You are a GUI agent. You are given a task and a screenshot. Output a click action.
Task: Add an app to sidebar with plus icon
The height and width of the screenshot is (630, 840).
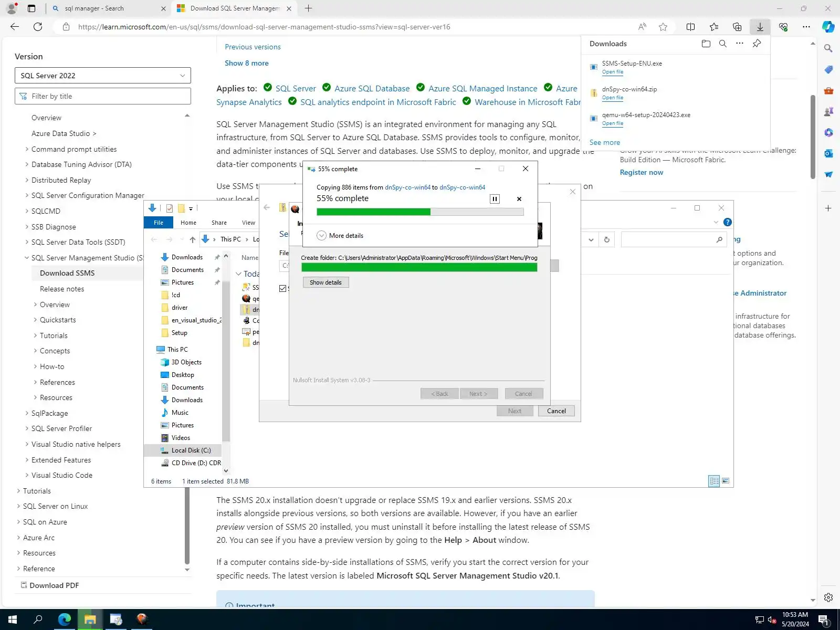click(x=828, y=208)
